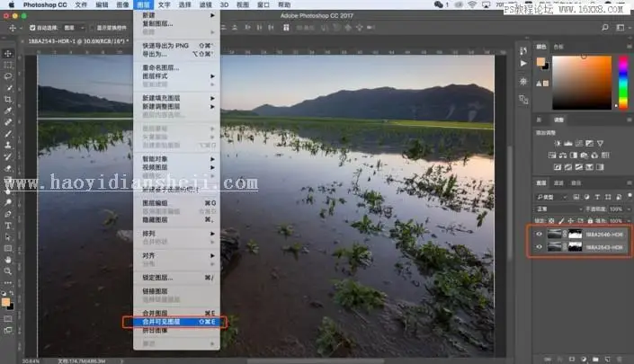This screenshot has width=634, height=364.
Task: Select the Zoom tool
Action: (x=8, y=271)
